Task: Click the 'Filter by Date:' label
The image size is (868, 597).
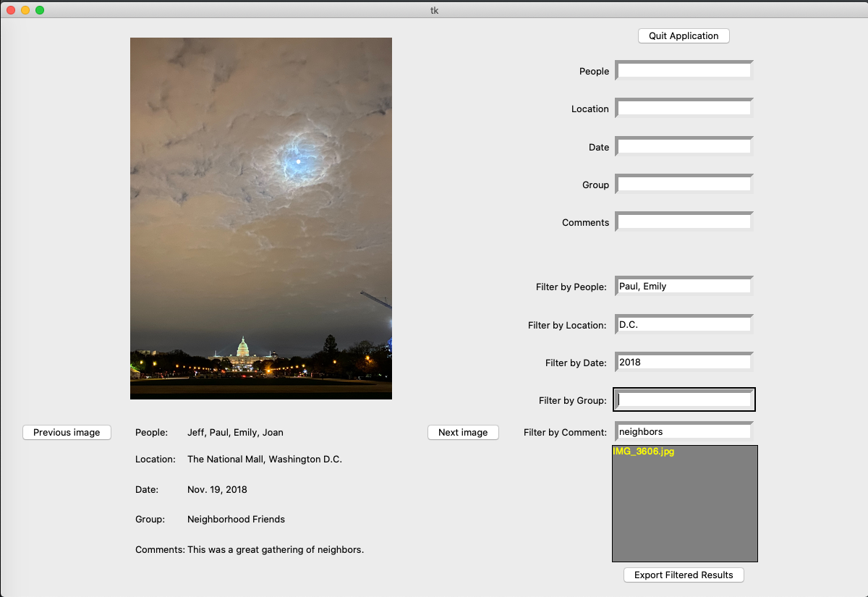Action: coord(576,363)
